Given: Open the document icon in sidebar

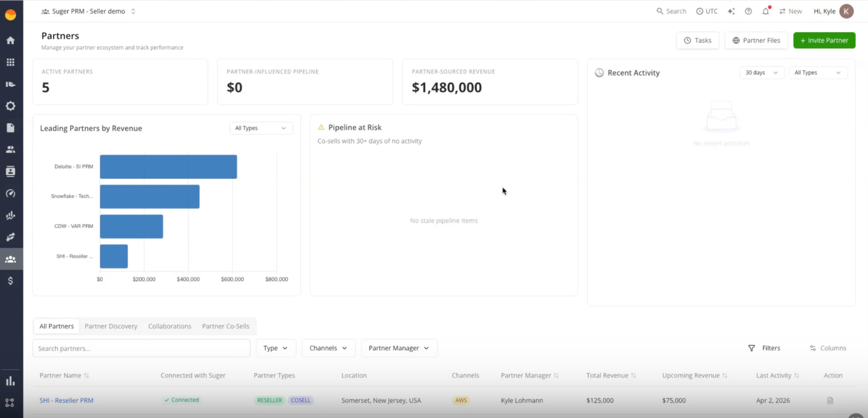Looking at the screenshot, I should 10,128.
